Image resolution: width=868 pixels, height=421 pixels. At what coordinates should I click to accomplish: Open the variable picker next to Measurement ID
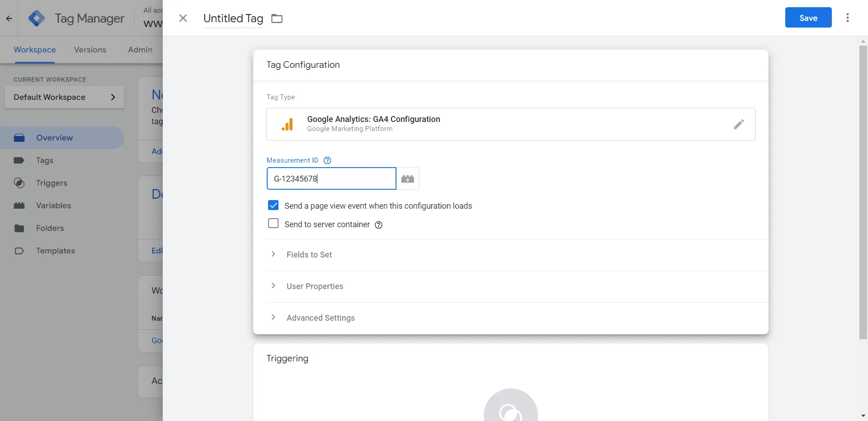407,178
